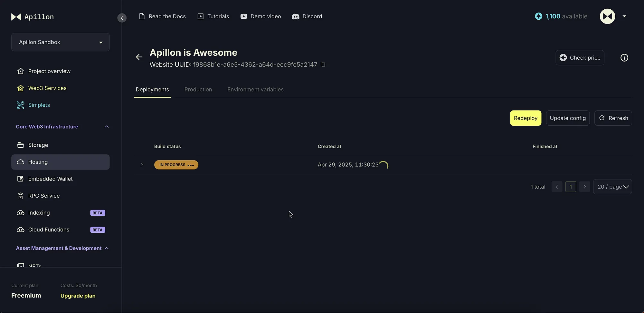Click the RPC Service antenna icon
The height and width of the screenshot is (313, 644).
pyautogui.click(x=21, y=196)
